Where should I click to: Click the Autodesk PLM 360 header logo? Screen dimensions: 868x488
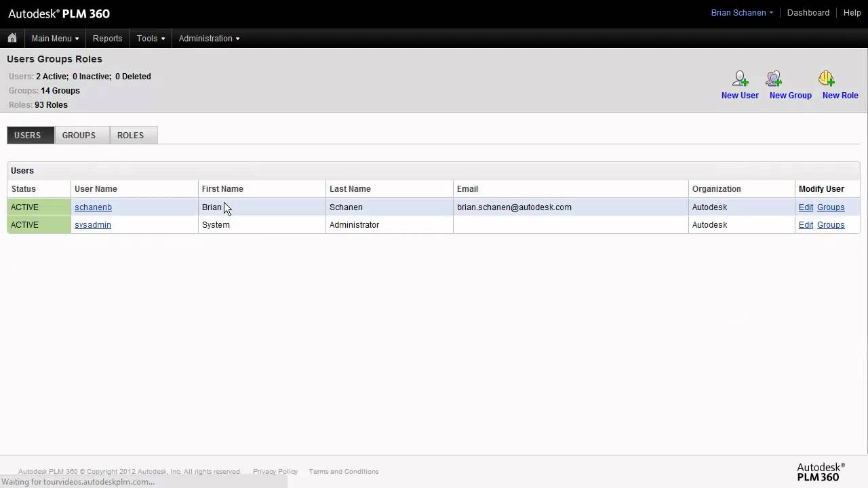[x=59, y=14]
